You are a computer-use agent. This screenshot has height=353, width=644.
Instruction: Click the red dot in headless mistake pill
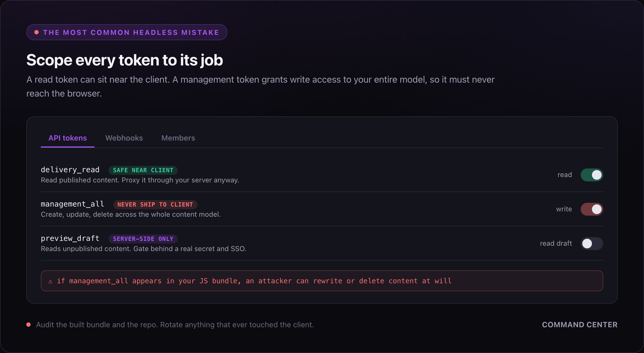coord(36,32)
